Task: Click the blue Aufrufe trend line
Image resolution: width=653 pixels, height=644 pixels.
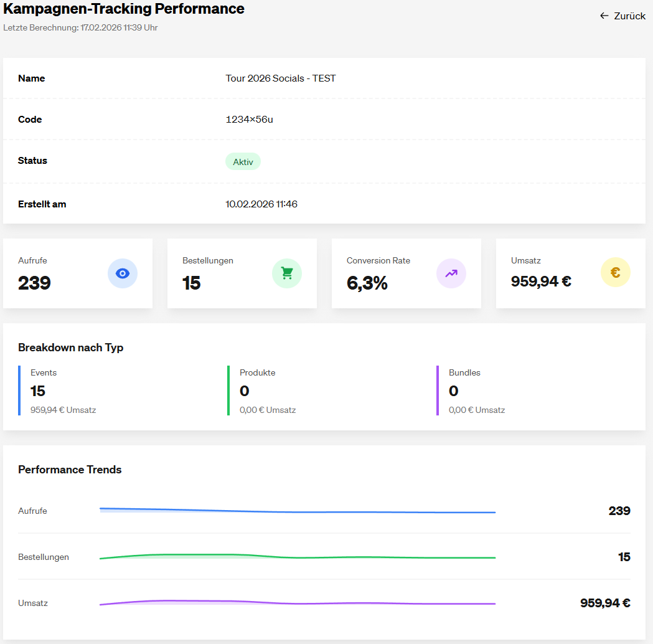Action: [298, 511]
